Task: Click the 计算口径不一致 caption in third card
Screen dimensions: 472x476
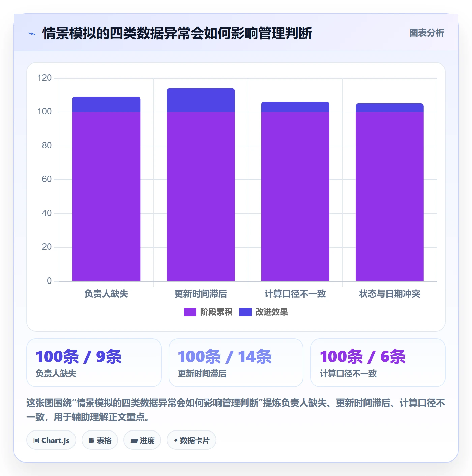Action: 348,374
